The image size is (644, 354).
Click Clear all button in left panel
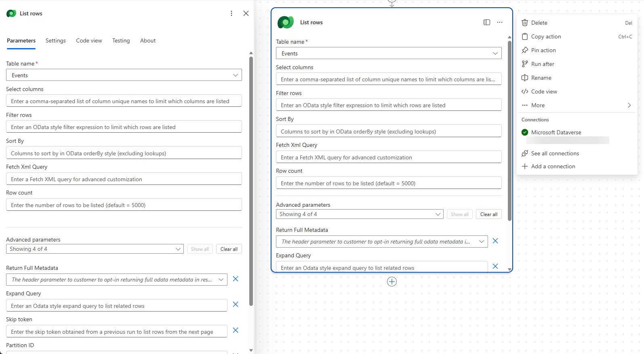point(229,249)
